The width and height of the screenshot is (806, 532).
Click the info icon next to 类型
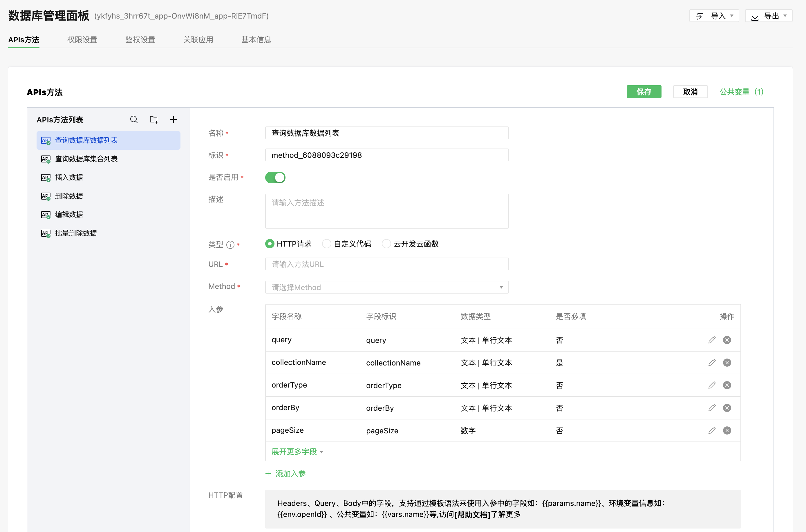pos(230,245)
